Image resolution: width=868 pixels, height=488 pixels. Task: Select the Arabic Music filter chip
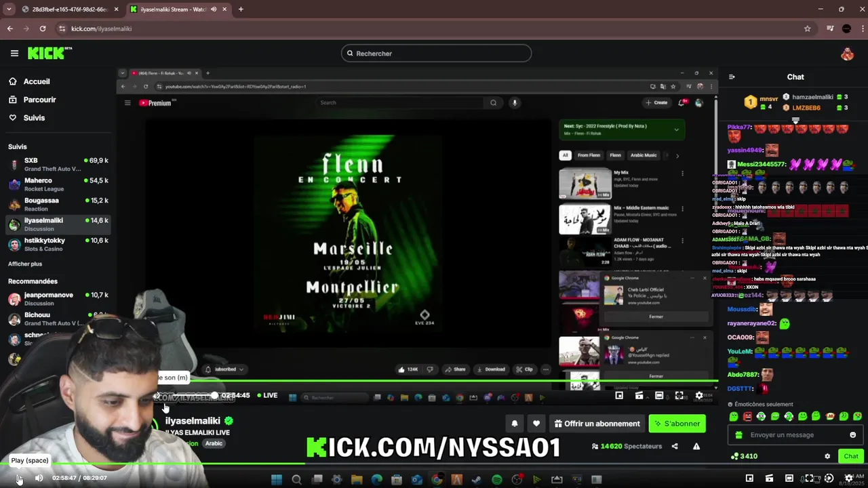pos(644,155)
